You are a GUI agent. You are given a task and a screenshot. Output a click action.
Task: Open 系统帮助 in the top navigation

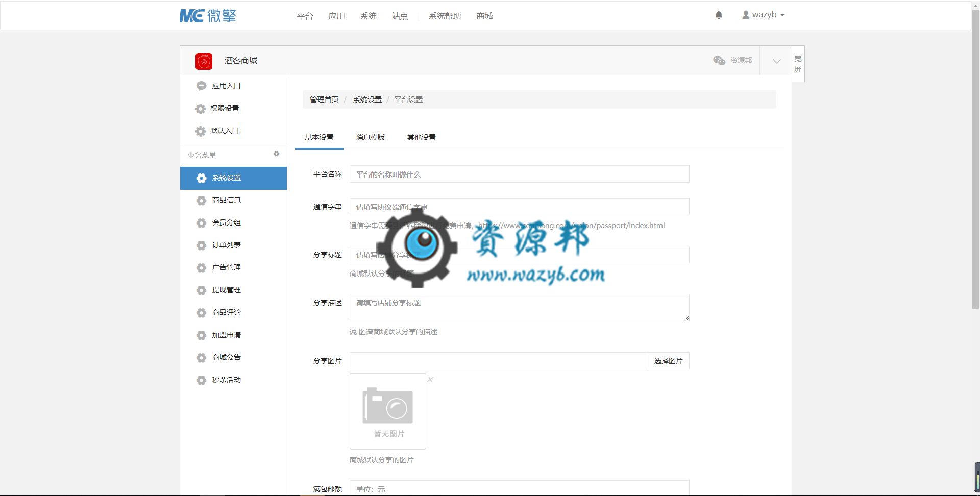click(x=445, y=16)
